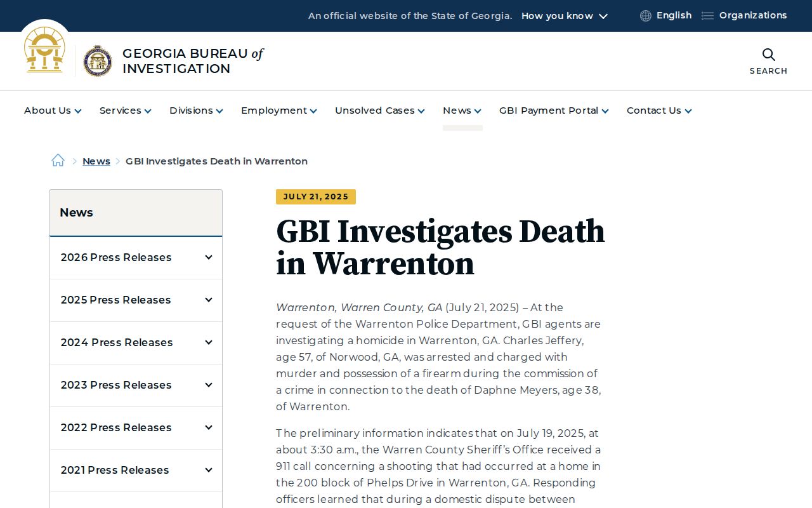Click the Georgia Bureau of Investigation title
Screen dimensions: 812x508
[193, 61]
